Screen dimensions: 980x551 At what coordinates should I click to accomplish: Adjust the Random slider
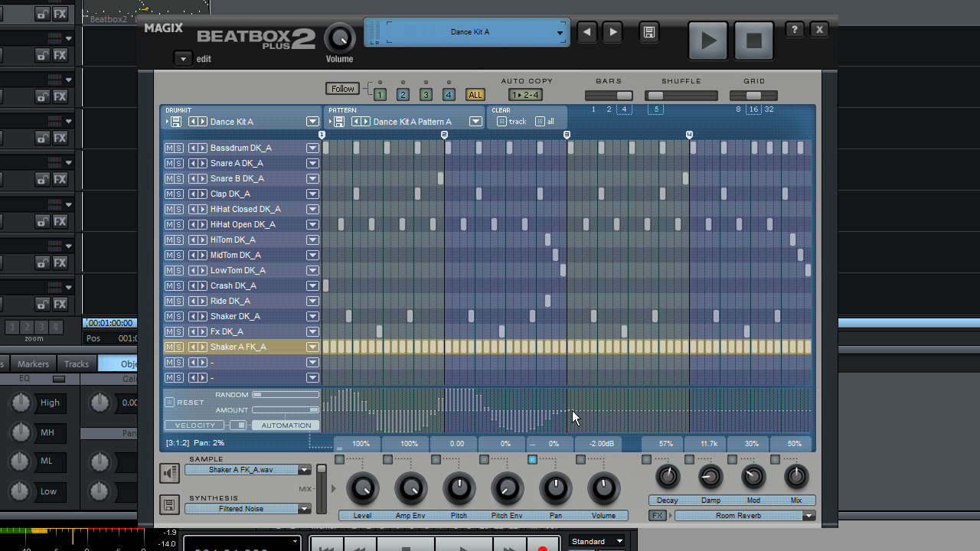pos(286,395)
